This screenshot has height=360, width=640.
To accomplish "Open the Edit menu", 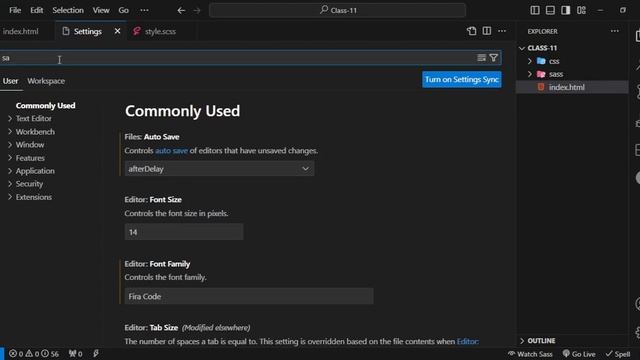I will [x=36, y=10].
